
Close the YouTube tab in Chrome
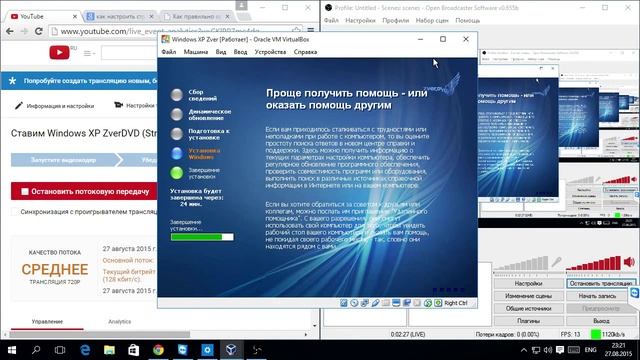click(75, 17)
